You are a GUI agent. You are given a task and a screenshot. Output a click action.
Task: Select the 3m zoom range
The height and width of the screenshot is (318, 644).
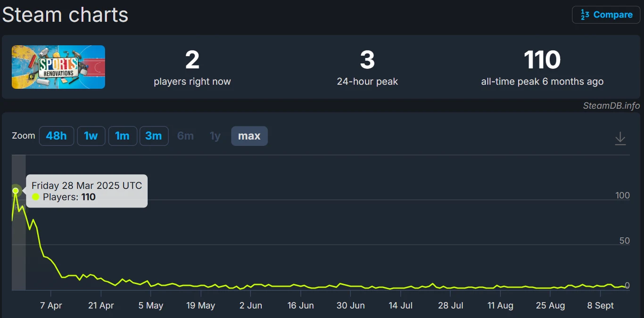coord(154,136)
